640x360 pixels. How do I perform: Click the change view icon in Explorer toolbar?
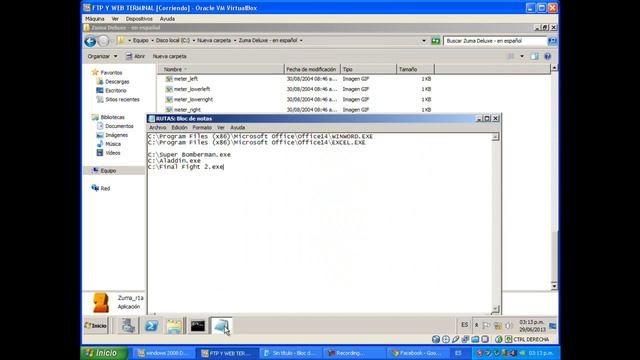coord(511,56)
